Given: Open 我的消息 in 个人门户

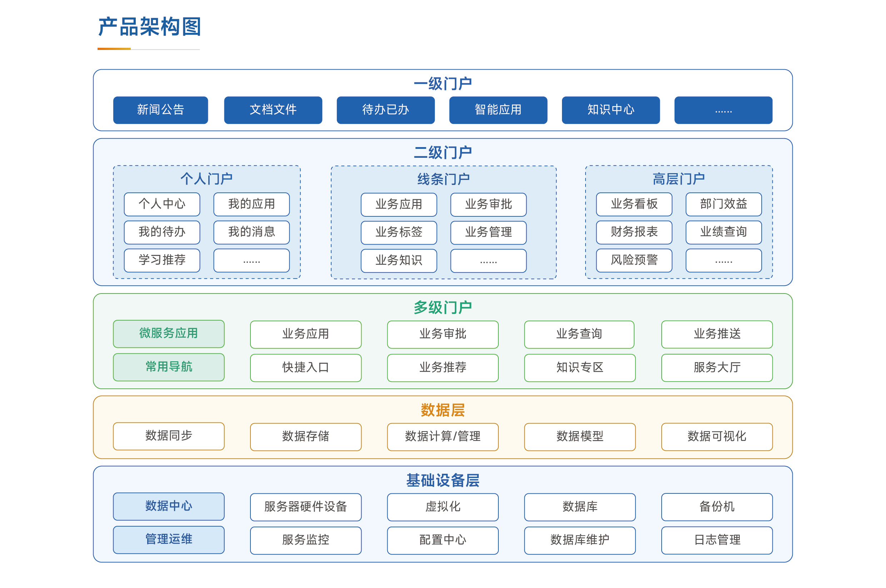Looking at the screenshot, I should (252, 232).
